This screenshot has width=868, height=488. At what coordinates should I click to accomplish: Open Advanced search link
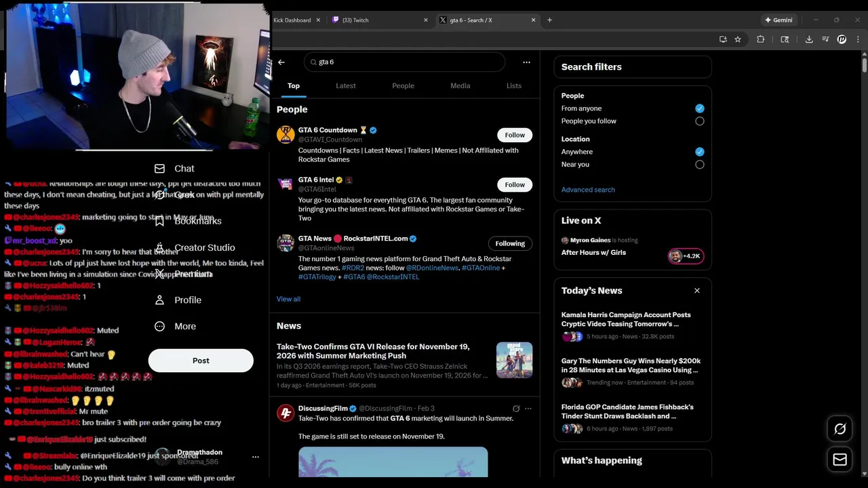[588, 190]
